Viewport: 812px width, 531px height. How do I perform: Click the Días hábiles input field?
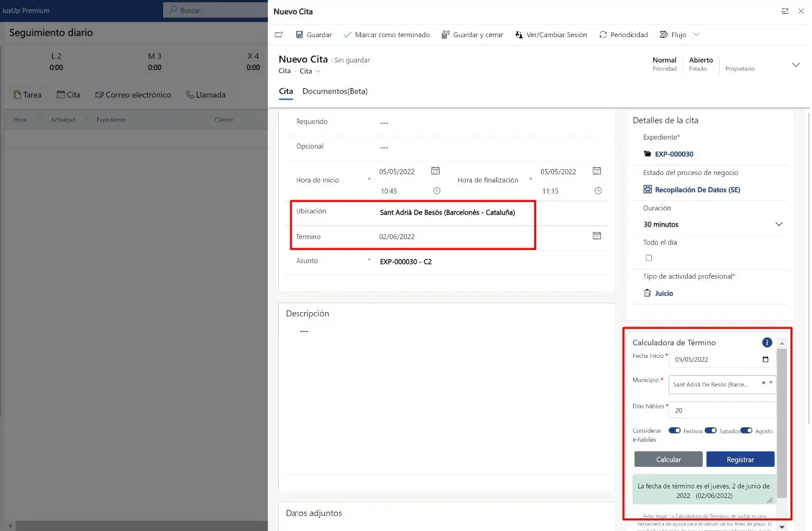click(722, 410)
